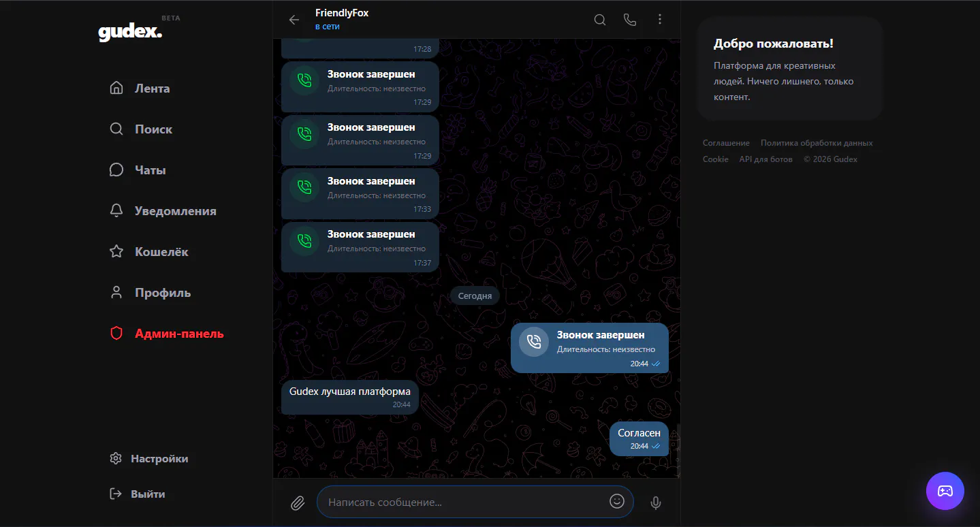Viewport: 980px width, 527px height.
Task: Open the three-dot chat menu
Action: [660, 20]
